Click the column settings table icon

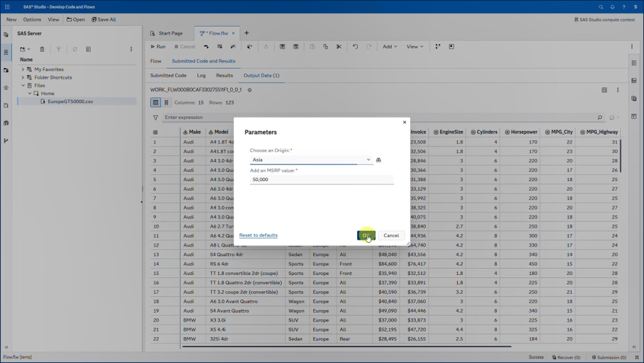[605, 90]
